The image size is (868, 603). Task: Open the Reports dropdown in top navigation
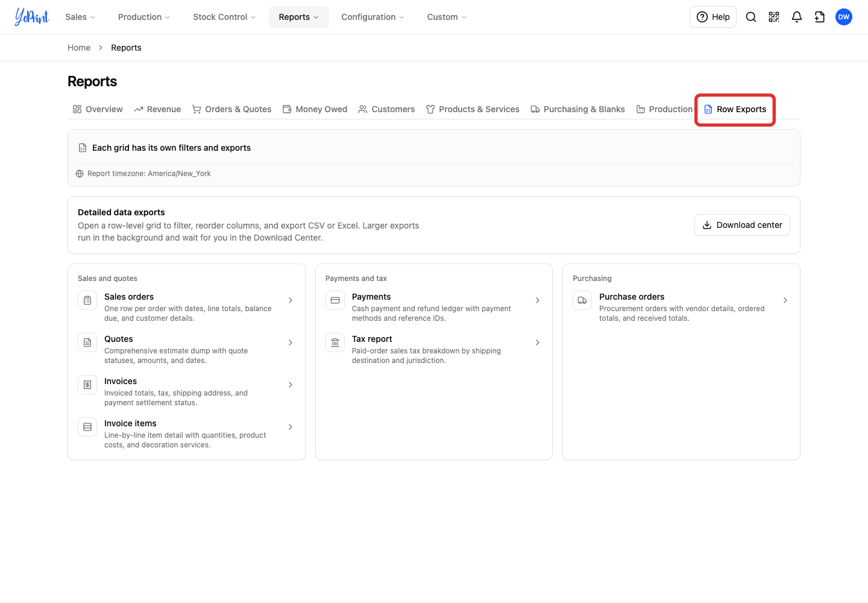click(x=299, y=17)
